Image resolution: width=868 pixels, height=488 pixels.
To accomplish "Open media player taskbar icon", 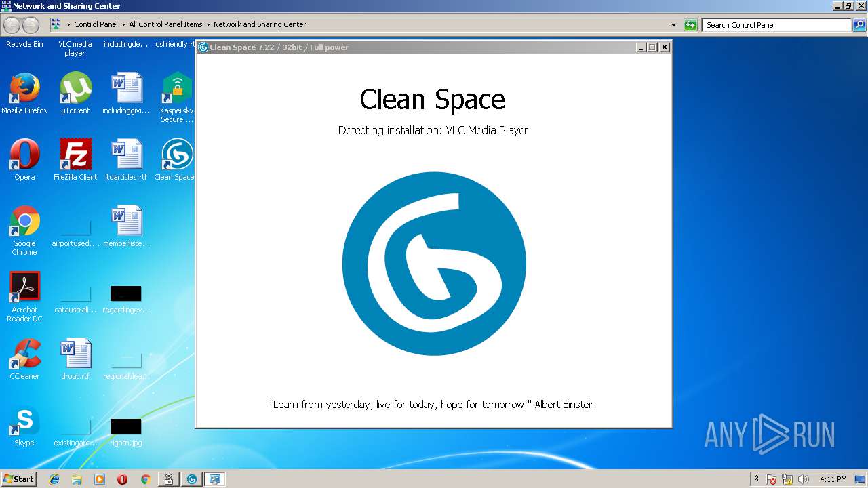I will pyautogui.click(x=100, y=479).
